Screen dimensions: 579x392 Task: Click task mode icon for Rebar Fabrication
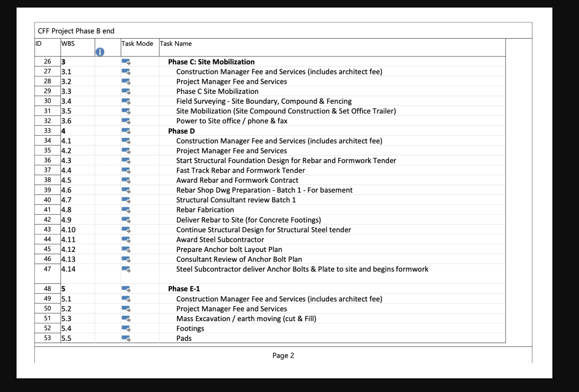(126, 210)
